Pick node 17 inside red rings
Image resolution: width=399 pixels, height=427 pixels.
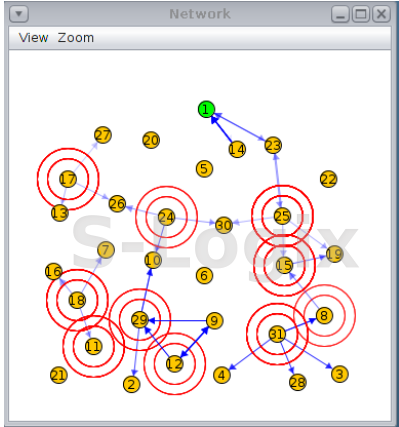[x=68, y=179]
